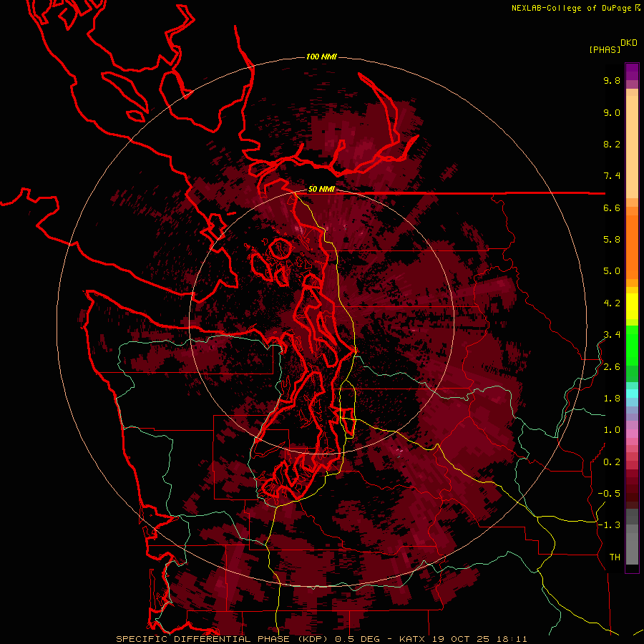Click the yellow color bar segment near 4.2
The width and height of the screenshot is (644, 644).
point(632,306)
